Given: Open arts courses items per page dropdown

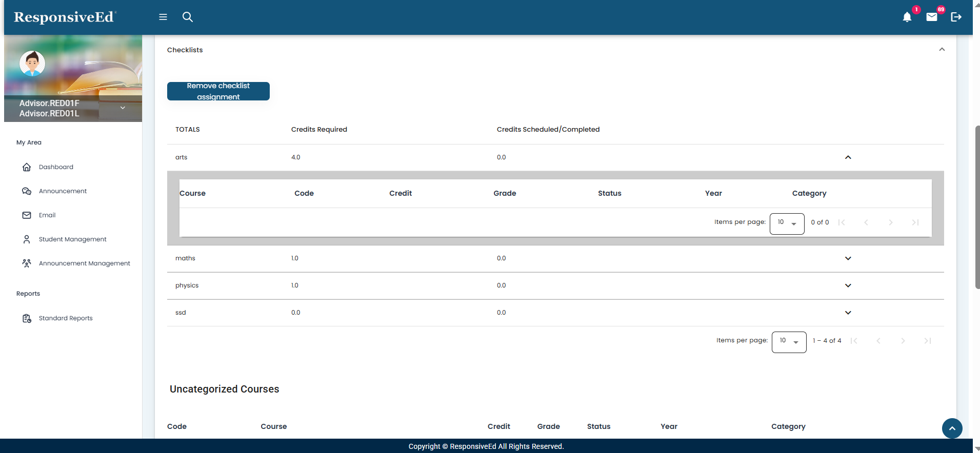Looking at the screenshot, I should (787, 223).
